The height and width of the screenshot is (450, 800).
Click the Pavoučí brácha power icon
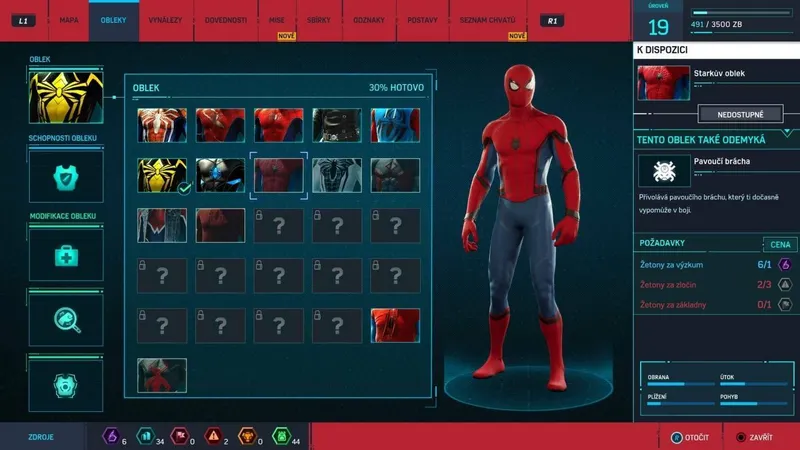(664, 171)
